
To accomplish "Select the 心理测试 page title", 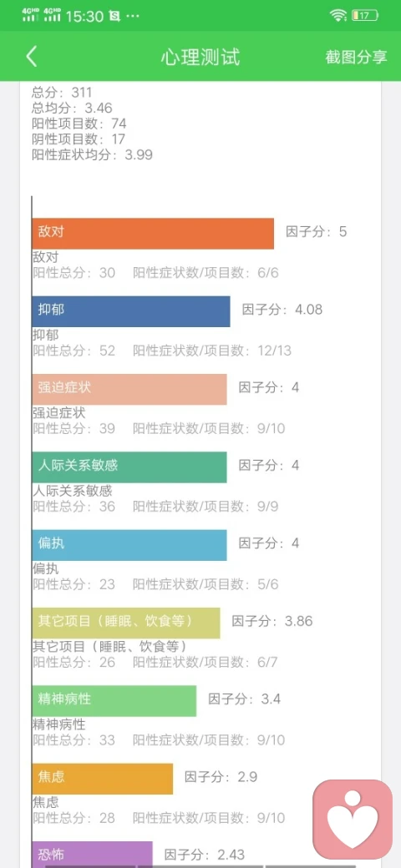I will point(200,57).
